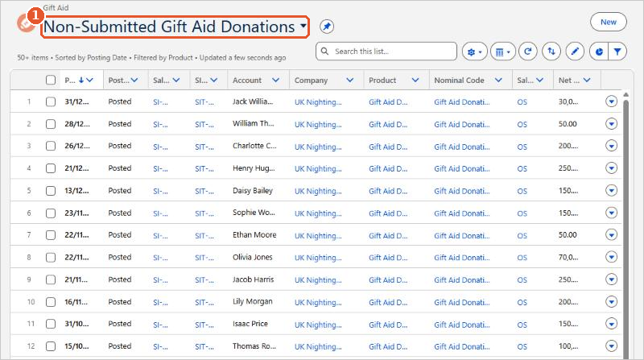Open row actions for Henry Hug...
Viewport: 644px width, 360px height.
(611, 168)
